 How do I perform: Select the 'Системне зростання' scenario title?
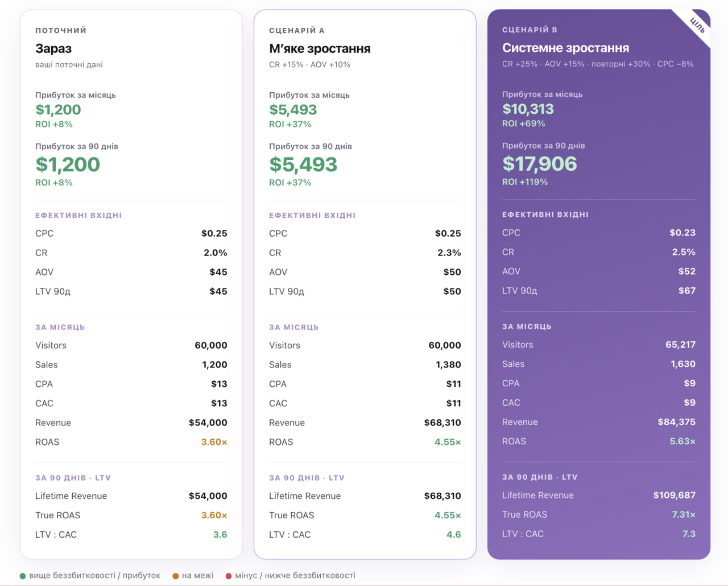click(565, 48)
